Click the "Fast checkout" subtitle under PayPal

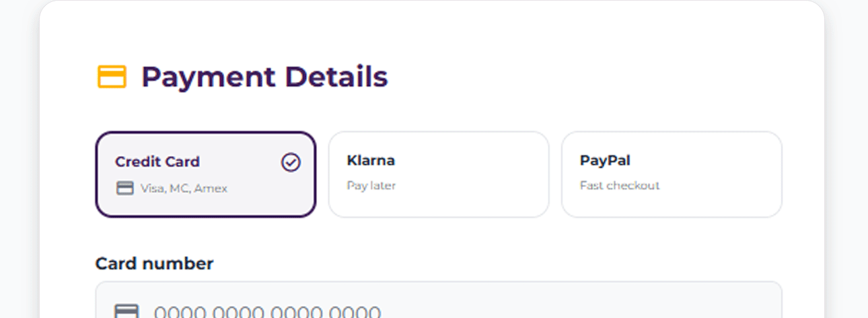(620, 186)
